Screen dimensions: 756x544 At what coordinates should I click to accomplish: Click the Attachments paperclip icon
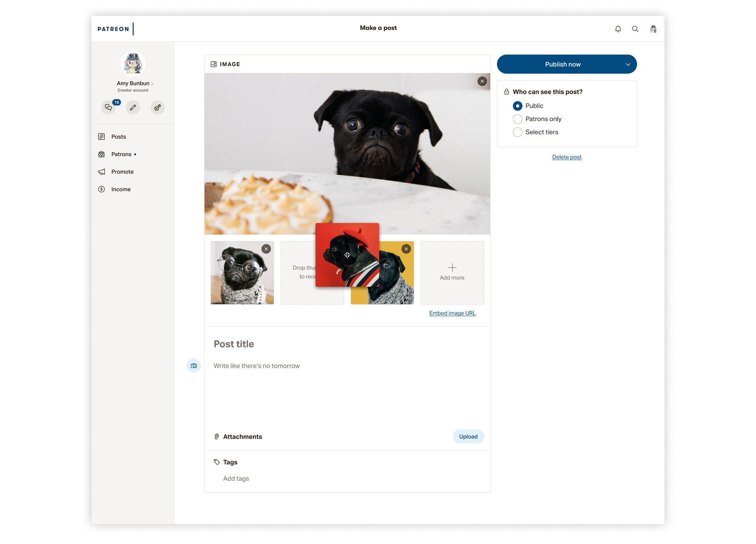pos(217,436)
